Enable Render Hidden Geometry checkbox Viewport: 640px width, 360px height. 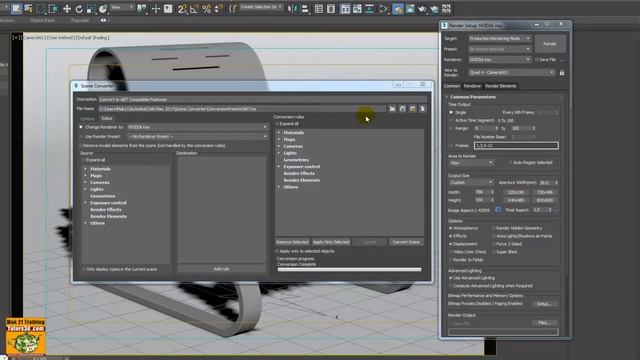tap(493, 229)
